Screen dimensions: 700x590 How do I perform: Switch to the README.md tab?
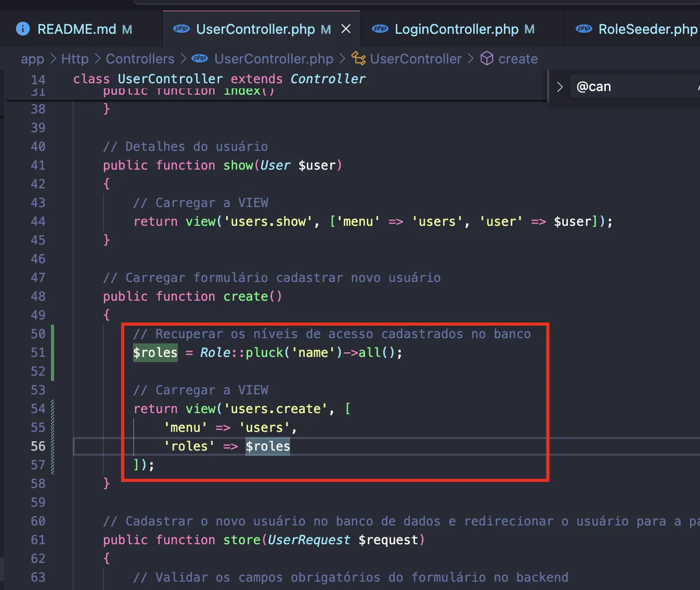click(76, 29)
